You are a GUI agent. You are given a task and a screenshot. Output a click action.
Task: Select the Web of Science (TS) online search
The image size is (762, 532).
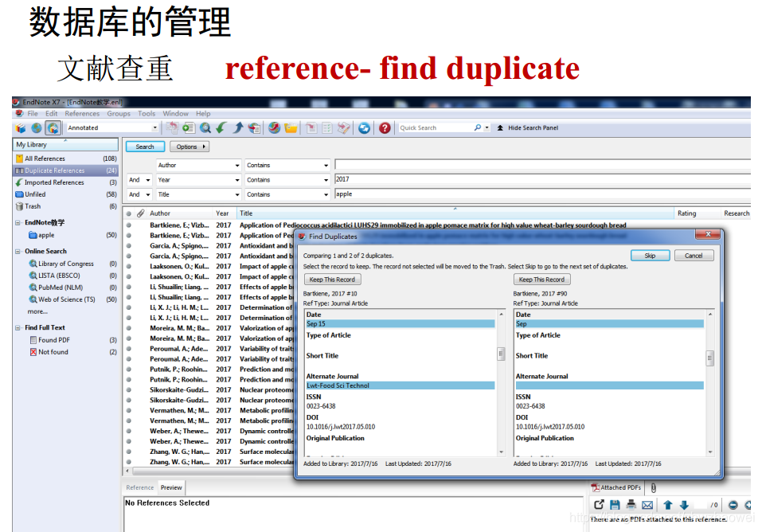67,299
